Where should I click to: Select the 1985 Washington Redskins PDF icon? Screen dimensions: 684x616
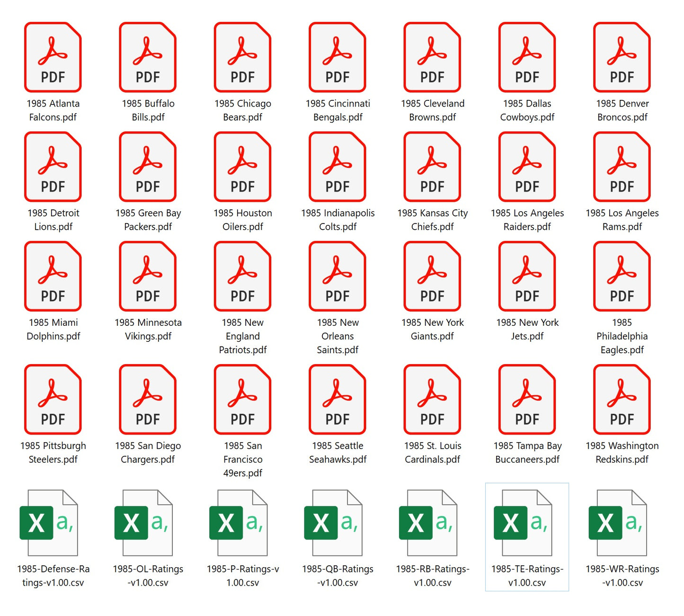click(622, 399)
